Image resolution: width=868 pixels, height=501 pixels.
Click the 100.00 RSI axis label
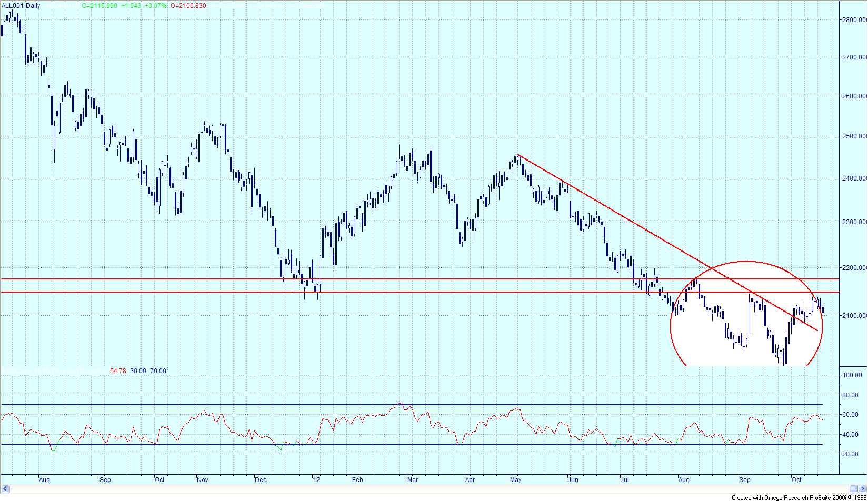tap(853, 375)
